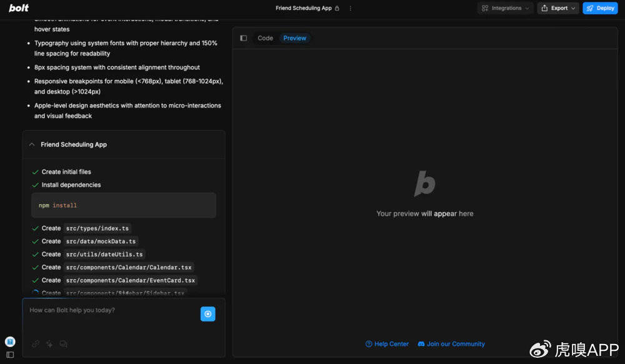
Task: Open src/utils/dateUtils.ts file chip
Action: [x=104, y=254]
